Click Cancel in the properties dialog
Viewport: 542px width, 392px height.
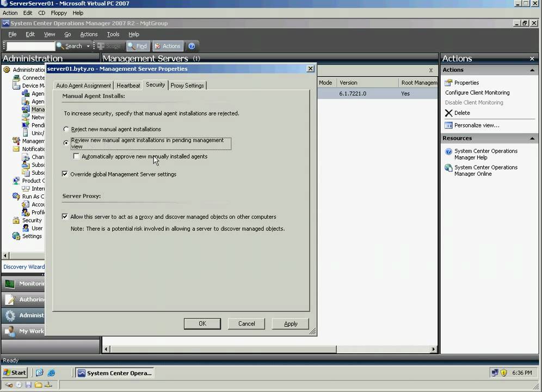[247, 323]
